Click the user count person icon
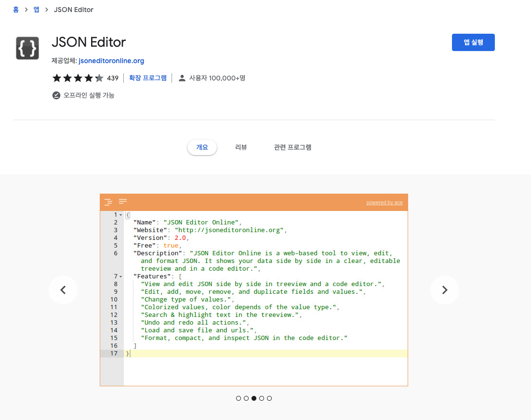The image size is (531, 420). pos(182,78)
